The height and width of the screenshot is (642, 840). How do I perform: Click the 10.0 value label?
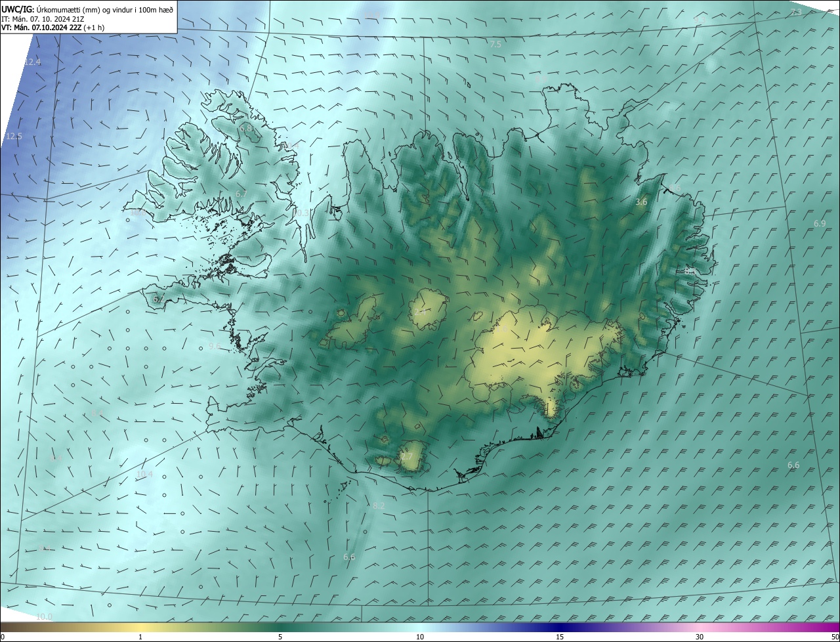pos(44,617)
